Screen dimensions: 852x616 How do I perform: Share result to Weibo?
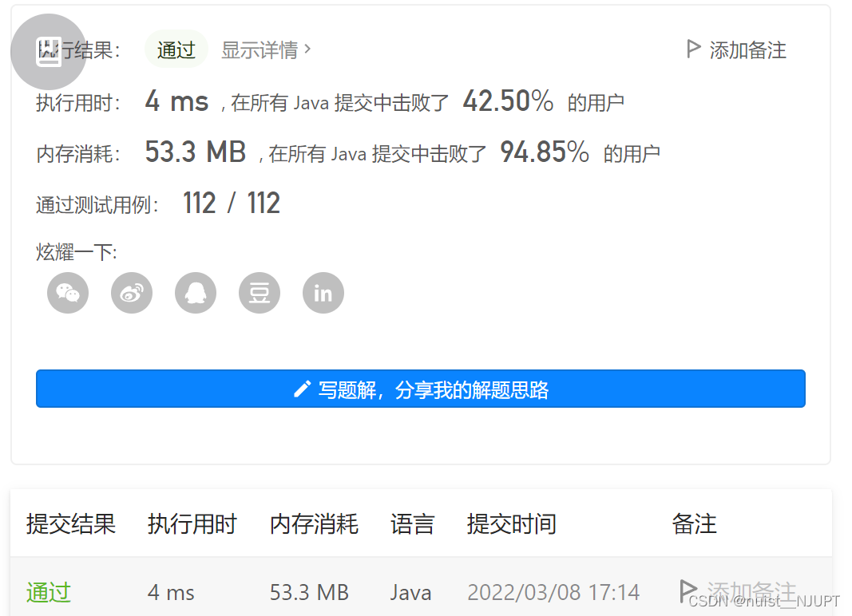(x=132, y=293)
